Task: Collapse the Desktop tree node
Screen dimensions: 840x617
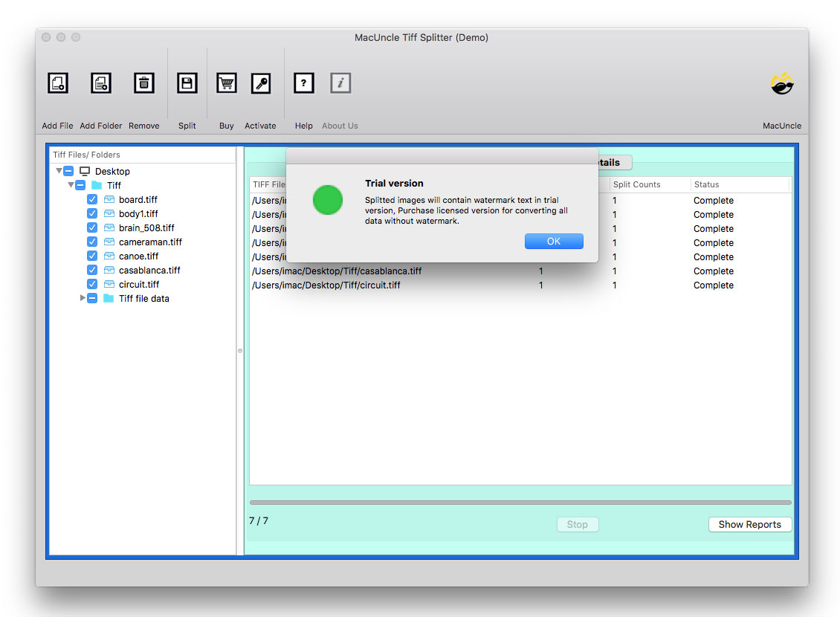Action: [59, 171]
